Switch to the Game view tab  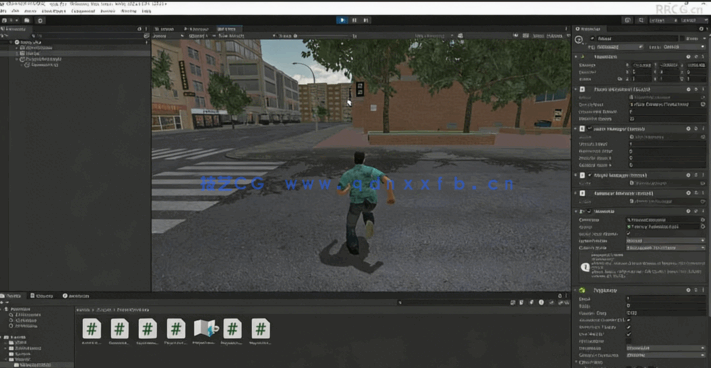coord(228,29)
